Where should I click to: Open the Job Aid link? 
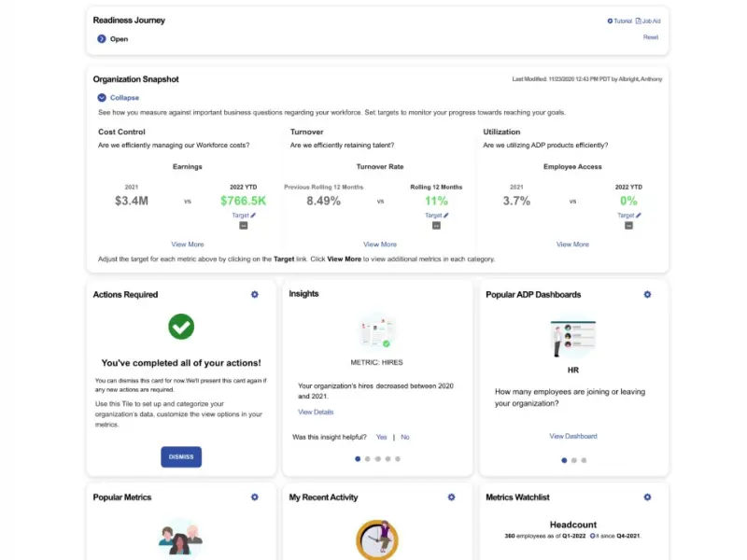648,21
